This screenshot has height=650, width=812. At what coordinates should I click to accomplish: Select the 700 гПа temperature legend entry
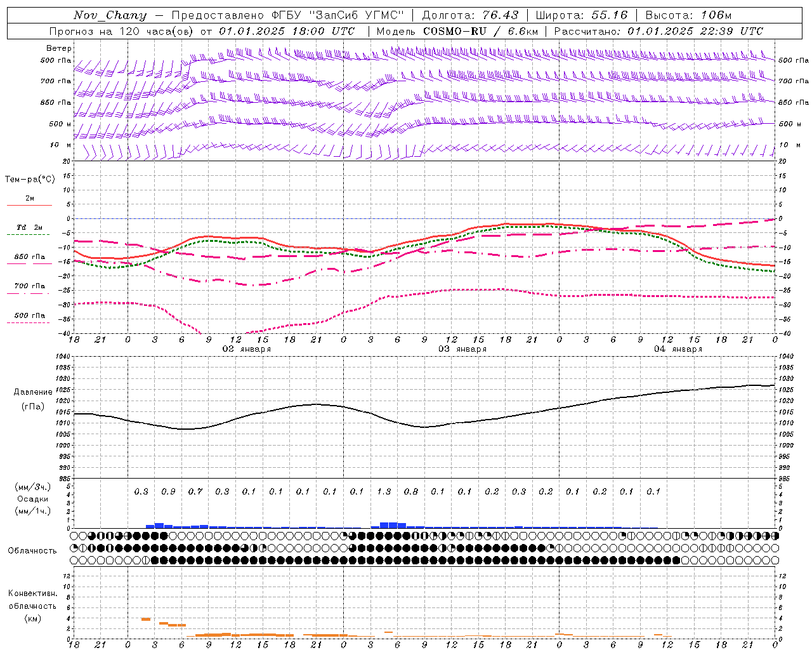tap(30, 286)
